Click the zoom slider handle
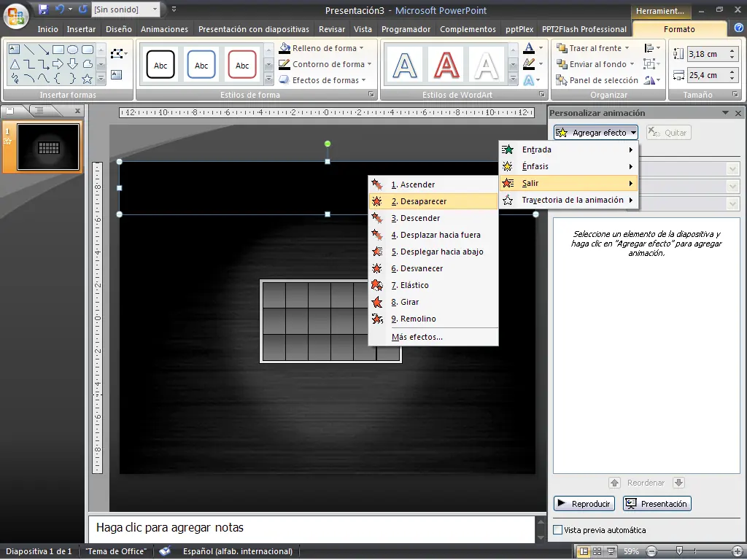This screenshot has width=747, height=560. [x=680, y=551]
